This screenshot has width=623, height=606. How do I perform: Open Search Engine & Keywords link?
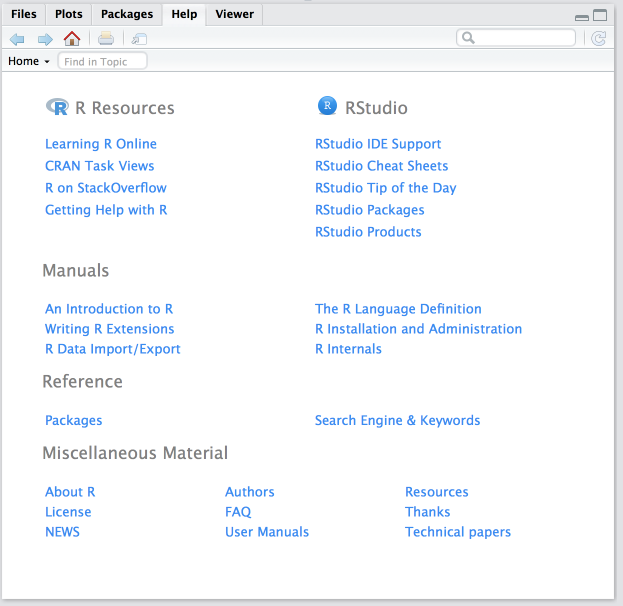click(x=397, y=420)
